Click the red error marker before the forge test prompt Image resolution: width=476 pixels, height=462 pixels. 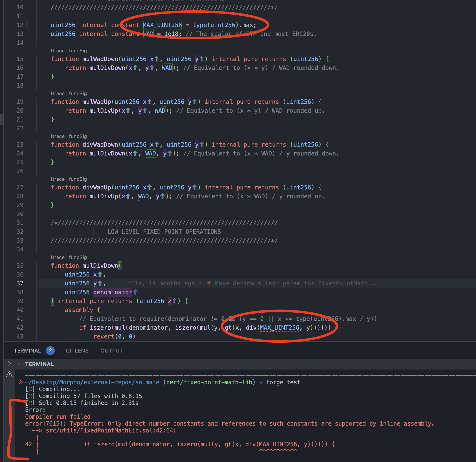(x=21, y=382)
